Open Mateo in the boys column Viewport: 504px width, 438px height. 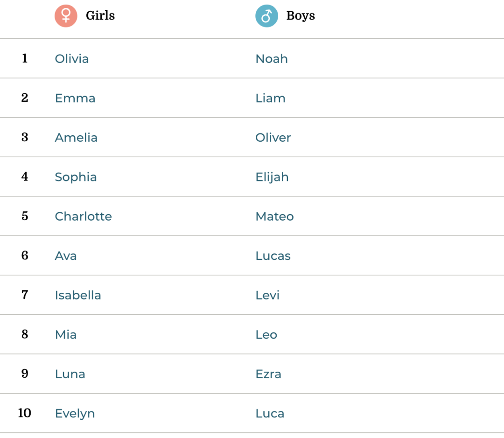pos(274,216)
